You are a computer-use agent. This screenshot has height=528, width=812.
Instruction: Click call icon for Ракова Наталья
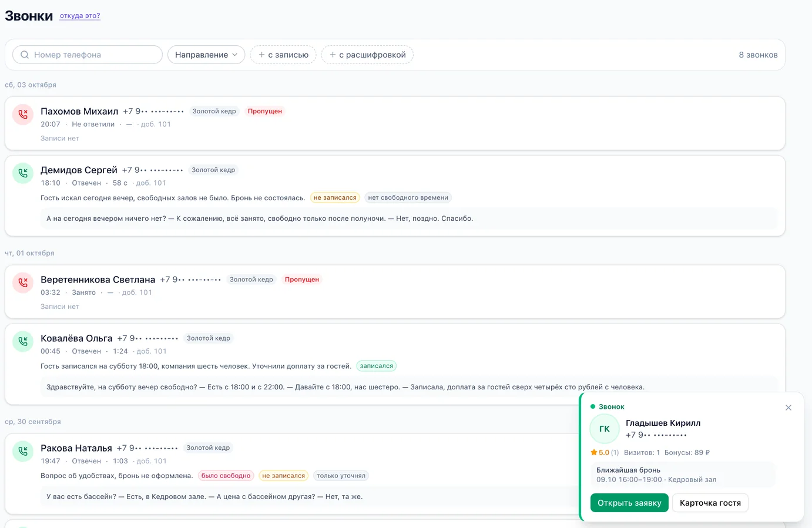pyautogui.click(x=23, y=451)
